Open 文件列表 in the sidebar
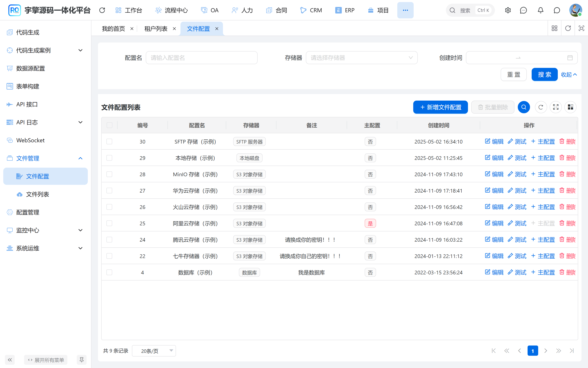 coord(46,194)
